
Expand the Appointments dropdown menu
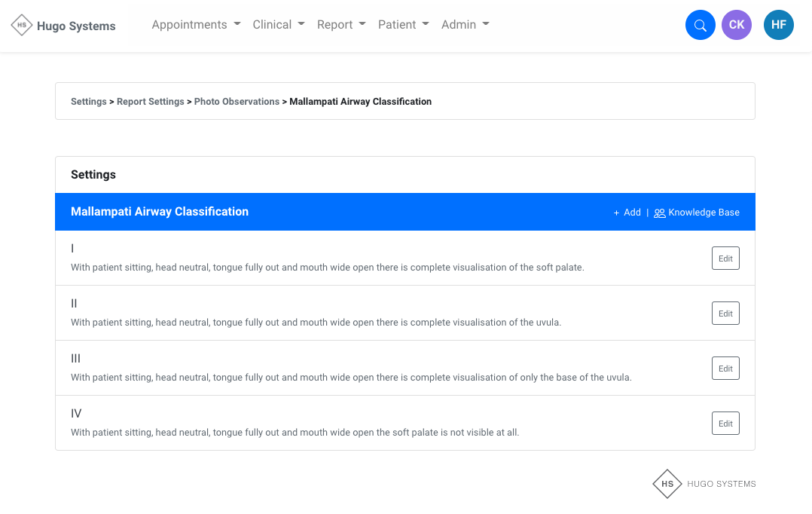point(196,25)
